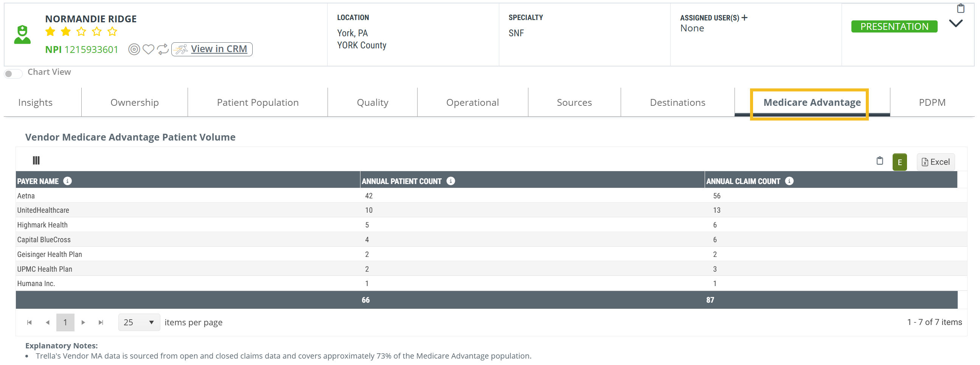The height and width of the screenshot is (365, 980).
Task: Click clipboard icon in header top corner
Action: (961, 8)
